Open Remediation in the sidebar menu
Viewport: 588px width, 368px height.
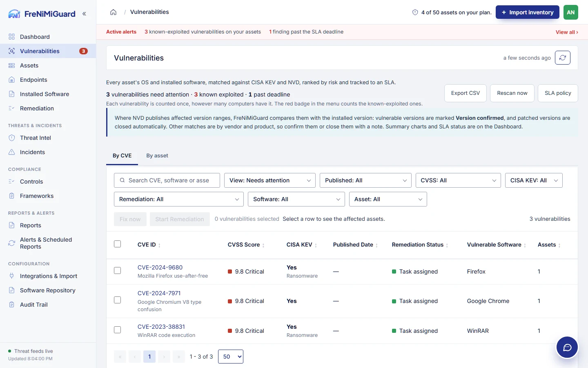tap(48, 108)
